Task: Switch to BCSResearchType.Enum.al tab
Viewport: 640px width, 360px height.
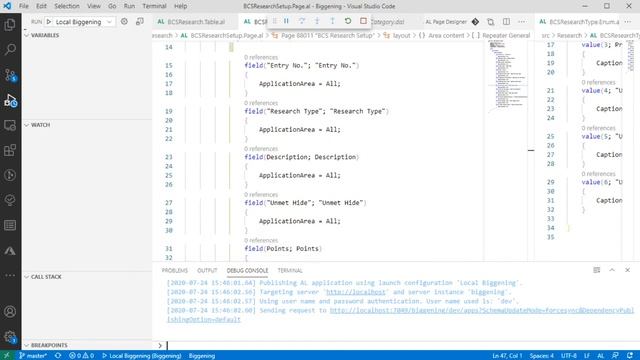Action: [584, 22]
